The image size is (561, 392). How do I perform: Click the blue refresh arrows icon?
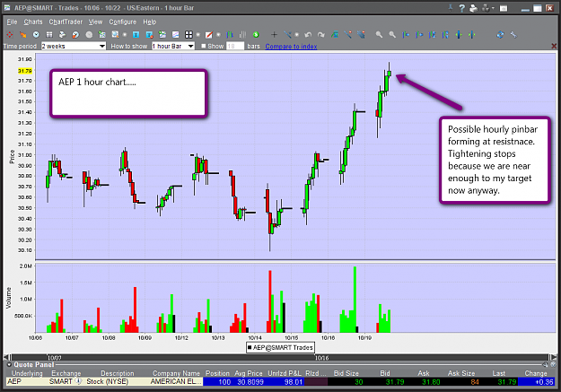click(500, 35)
